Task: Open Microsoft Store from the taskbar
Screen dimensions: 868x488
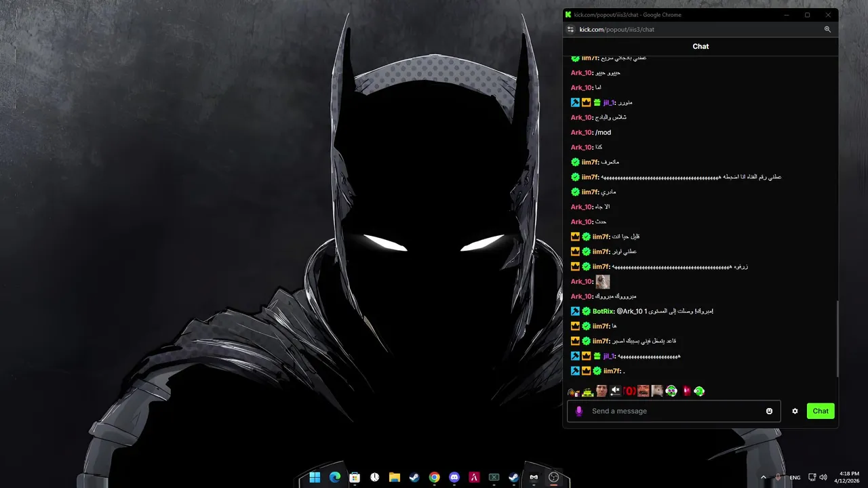Action: pyautogui.click(x=354, y=477)
